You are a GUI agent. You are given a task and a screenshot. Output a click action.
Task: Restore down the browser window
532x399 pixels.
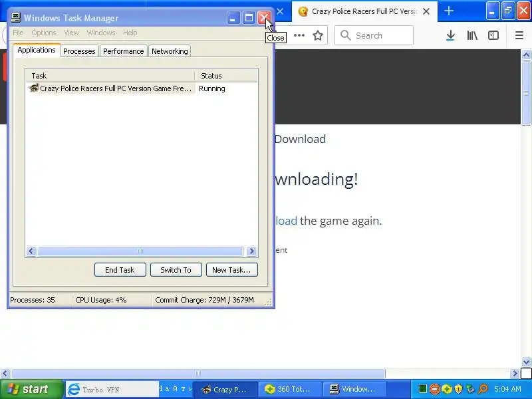pos(508,11)
